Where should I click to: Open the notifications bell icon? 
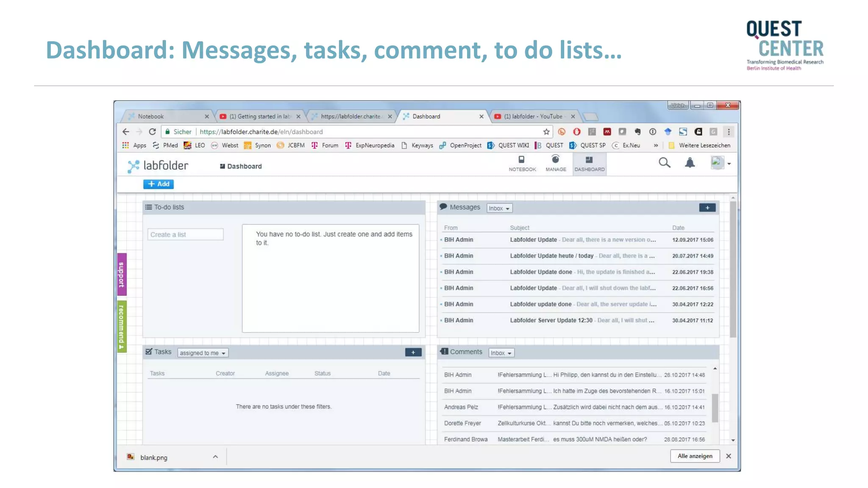pyautogui.click(x=690, y=163)
